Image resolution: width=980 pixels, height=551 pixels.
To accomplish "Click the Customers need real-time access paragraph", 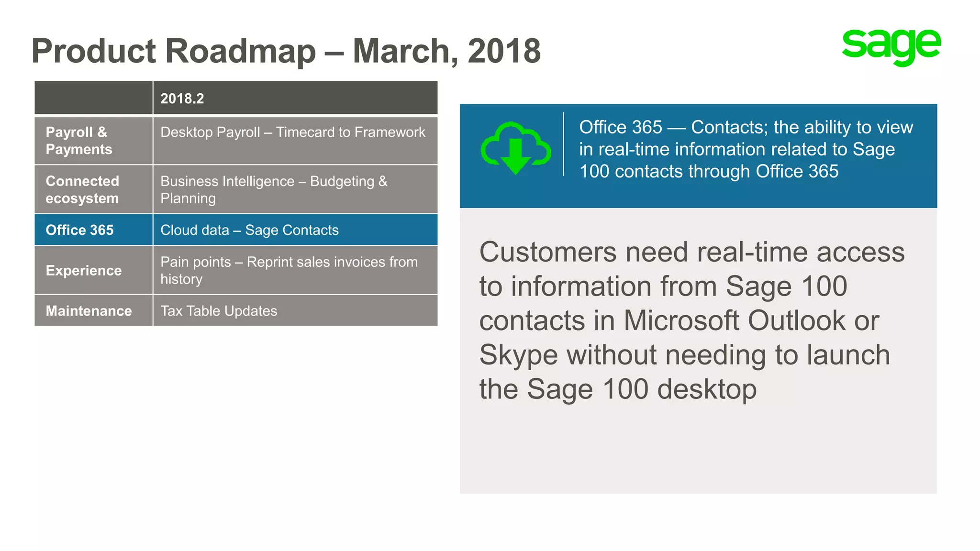I will (692, 320).
